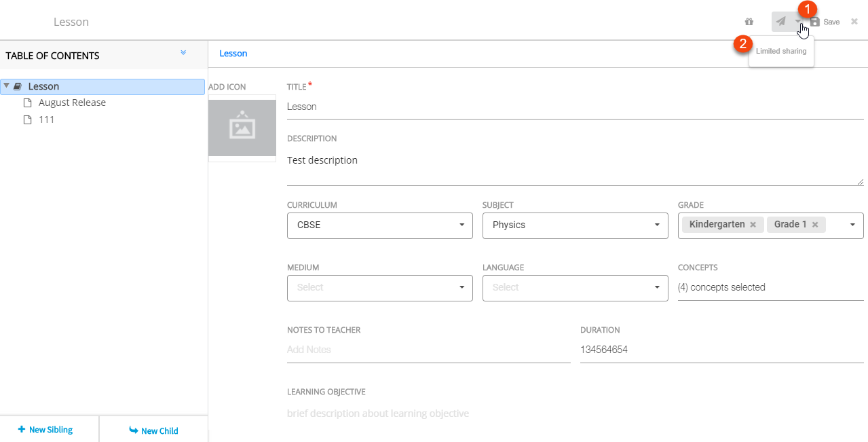Click the Notes to Teacher field

(428, 350)
